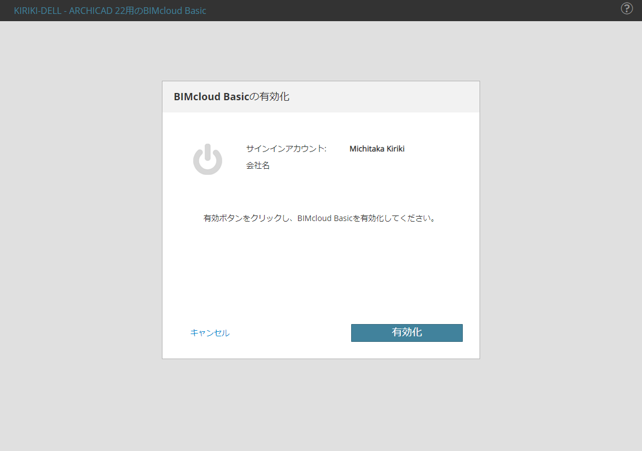Click the 会社名 label

[x=258, y=165]
